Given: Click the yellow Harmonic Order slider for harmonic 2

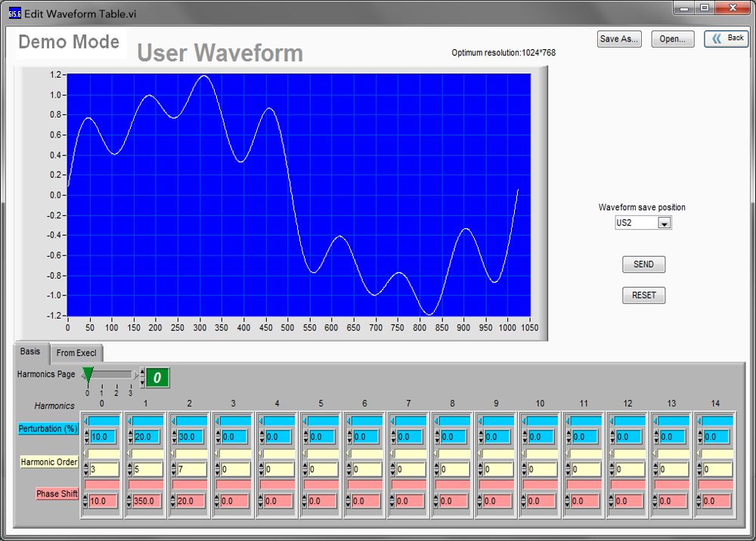Looking at the screenshot, I should click(x=189, y=454).
